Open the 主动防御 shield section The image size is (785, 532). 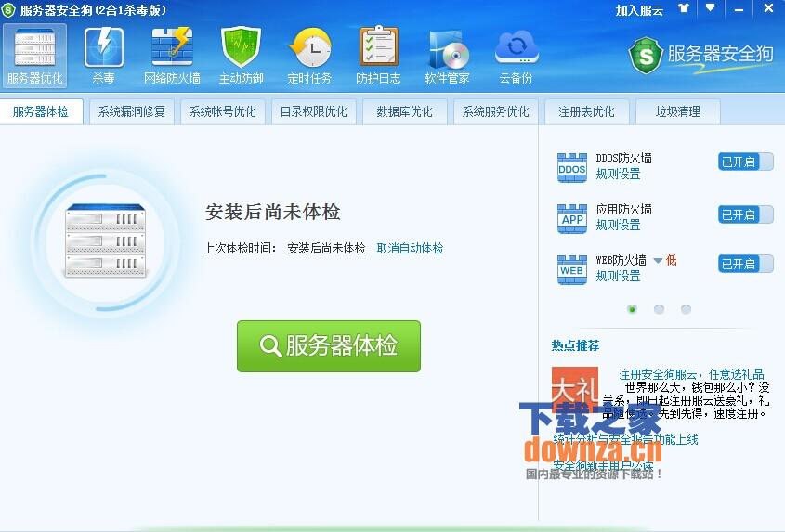pos(241,57)
